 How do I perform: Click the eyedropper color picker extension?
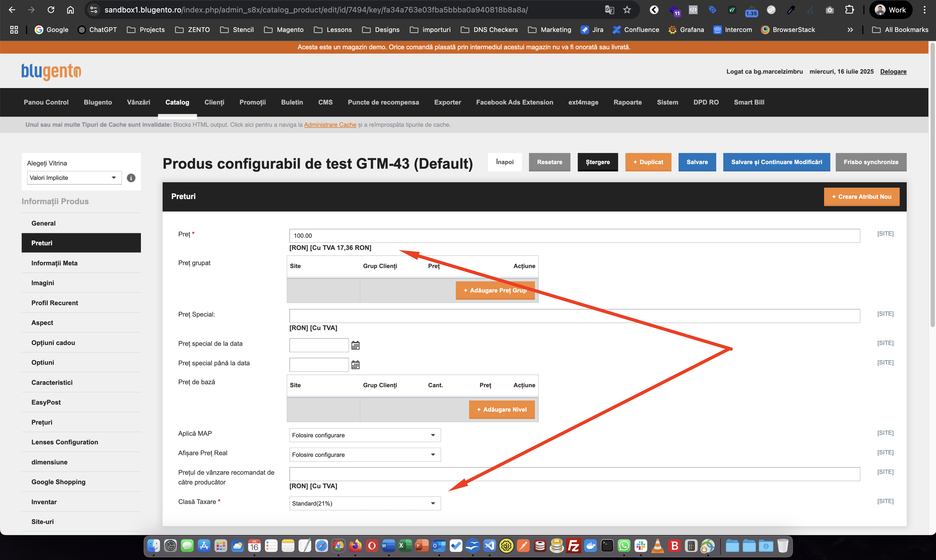pos(791,10)
